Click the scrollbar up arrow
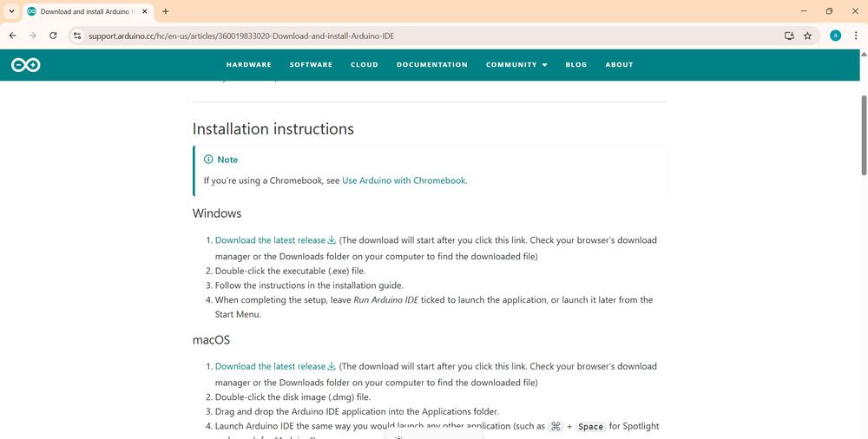The width and height of the screenshot is (868, 439). (x=864, y=54)
